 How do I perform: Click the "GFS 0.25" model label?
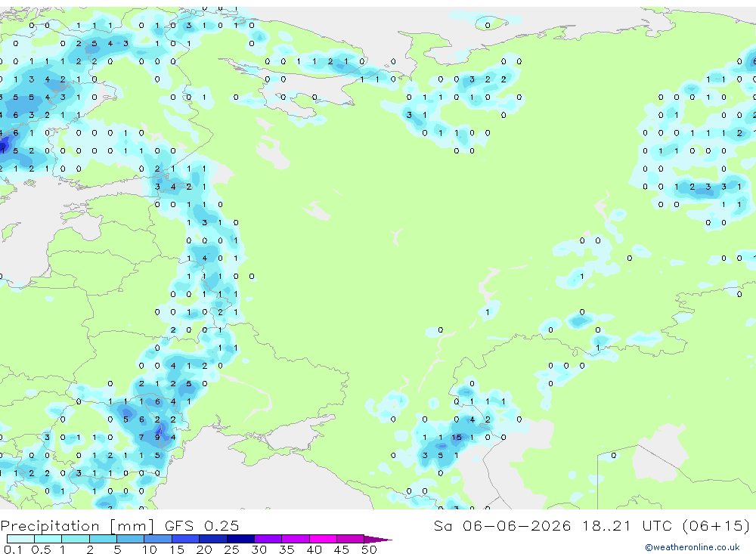[202, 525]
